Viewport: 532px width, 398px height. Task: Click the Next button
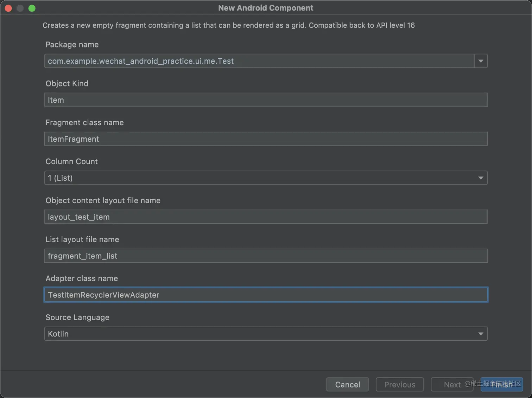452,385
